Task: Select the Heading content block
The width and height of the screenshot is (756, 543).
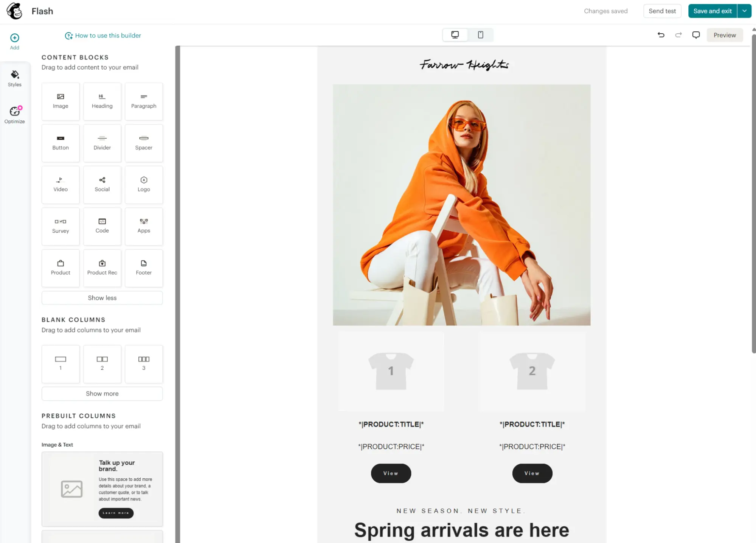Action: point(102,101)
